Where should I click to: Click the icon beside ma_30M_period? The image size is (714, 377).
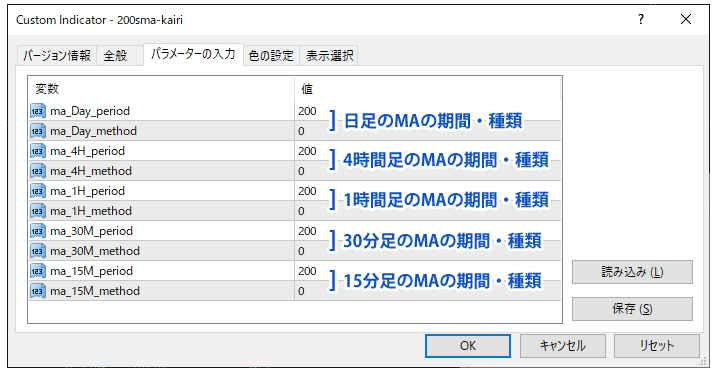tap(38, 231)
